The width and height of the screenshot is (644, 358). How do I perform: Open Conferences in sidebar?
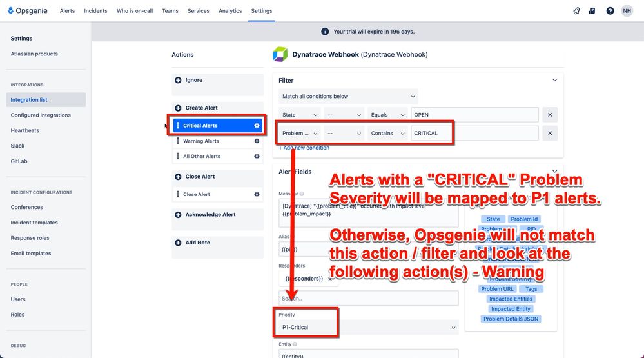pyautogui.click(x=26, y=207)
